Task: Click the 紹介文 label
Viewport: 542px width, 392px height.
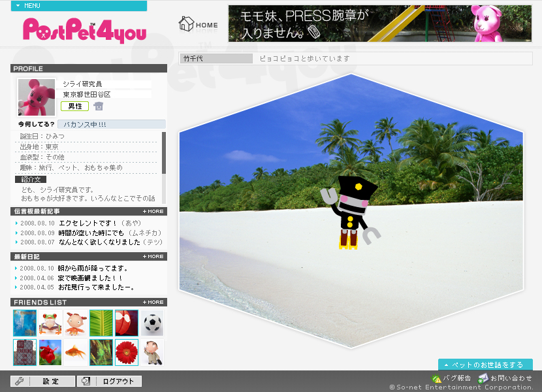Action: 31,179
